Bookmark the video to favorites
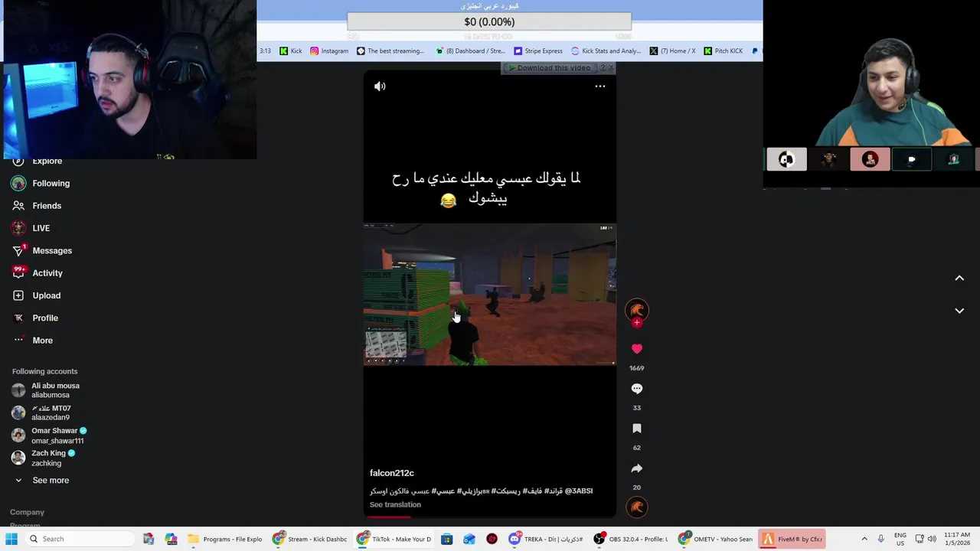The width and height of the screenshot is (980, 551). click(x=636, y=429)
